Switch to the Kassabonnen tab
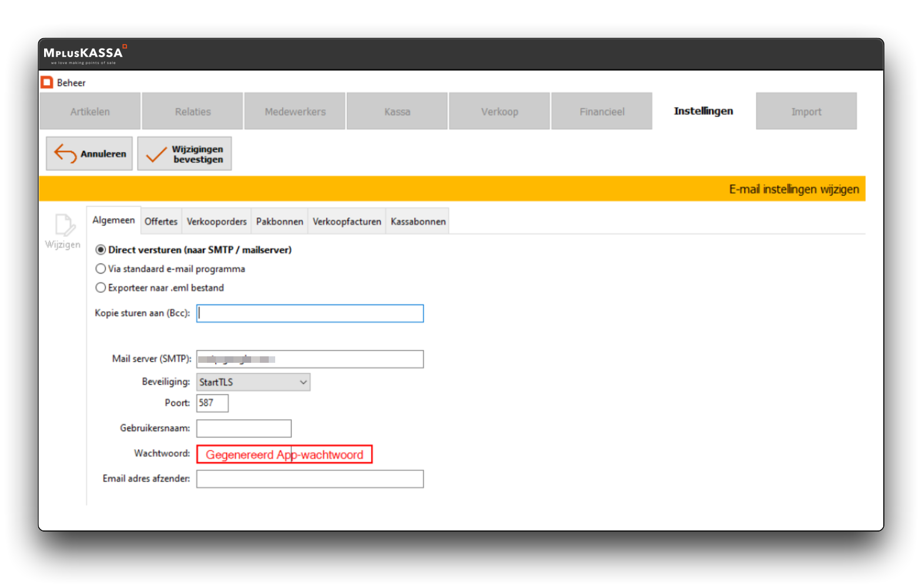922x588 pixels. [x=417, y=222]
